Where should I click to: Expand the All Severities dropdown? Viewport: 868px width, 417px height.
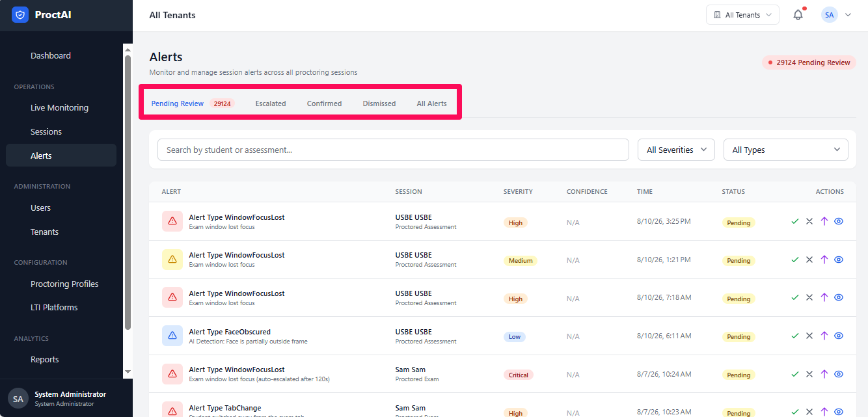[x=676, y=150]
